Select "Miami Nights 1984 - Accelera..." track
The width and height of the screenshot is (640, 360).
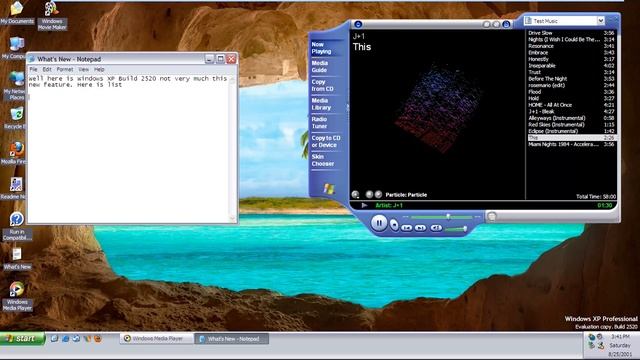[571, 144]
